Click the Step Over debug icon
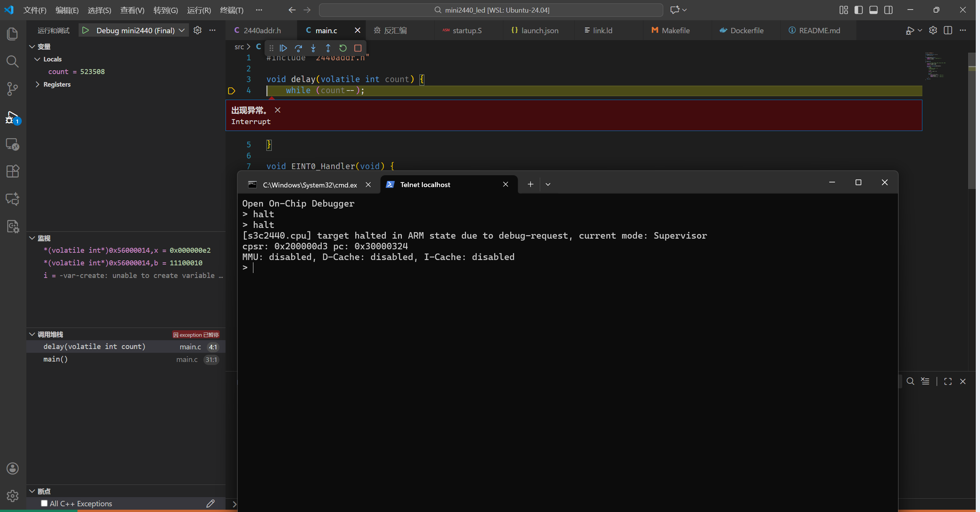 click(x=298, y=48)
